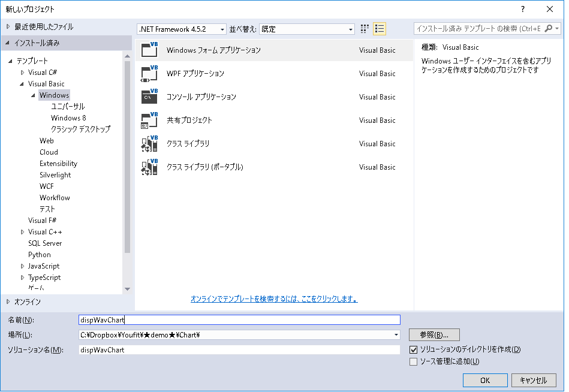569x392 pixels.
Task: Select Web category in tree
Action: pyautogui.click(x=46, y=141)
